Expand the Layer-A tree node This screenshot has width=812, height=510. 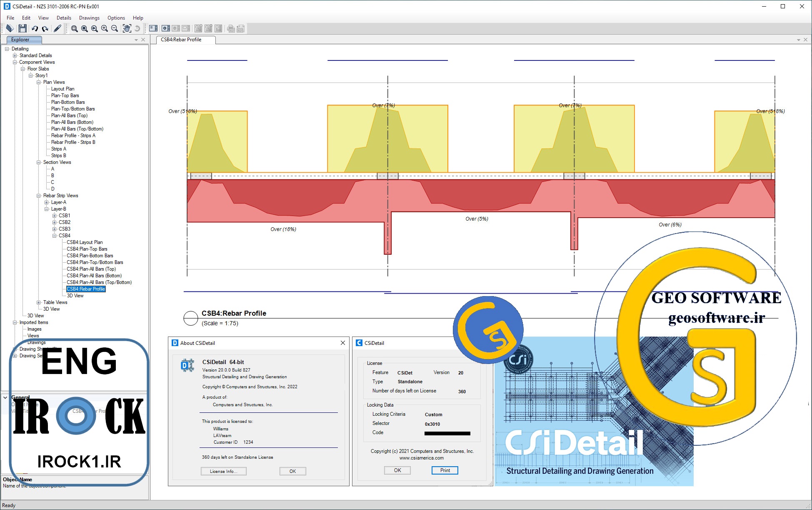click(x=47, y=202)
